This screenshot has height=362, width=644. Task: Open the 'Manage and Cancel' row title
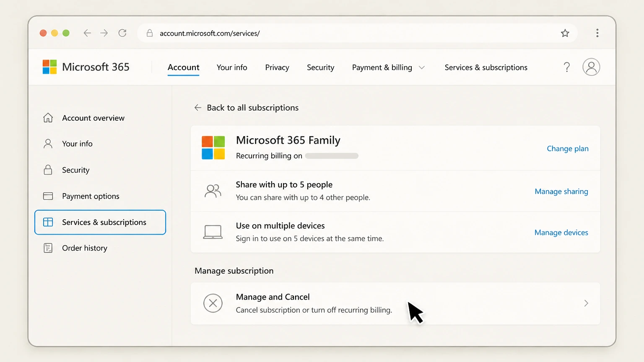click(273, 297)
